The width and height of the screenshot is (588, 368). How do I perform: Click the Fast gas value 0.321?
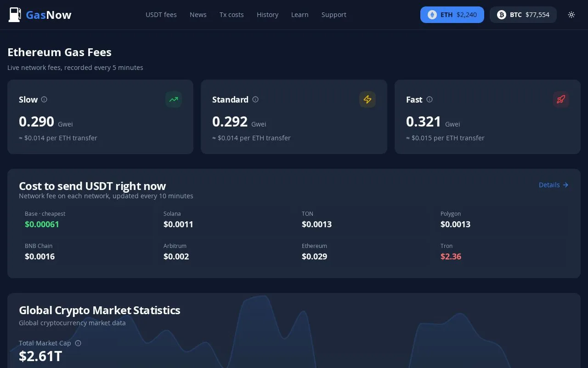(x=424, y=121)
